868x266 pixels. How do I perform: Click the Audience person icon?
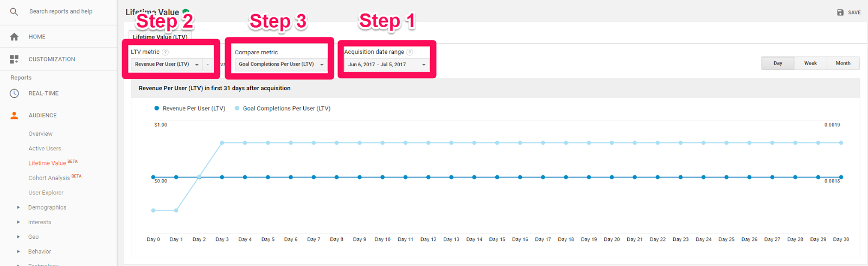pos(14,116)
